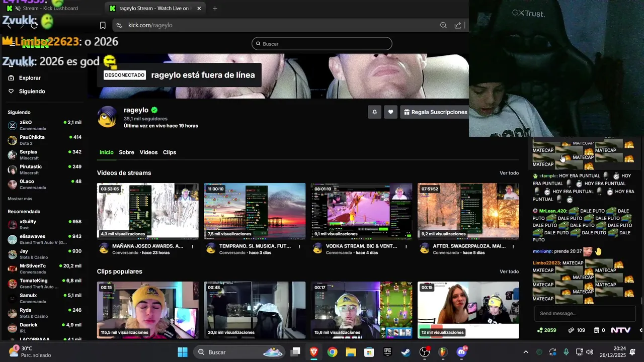Open elisawaves recommended channel
Image resolution: width=644 pixels, height=362 pixels.
pos(44,239)
